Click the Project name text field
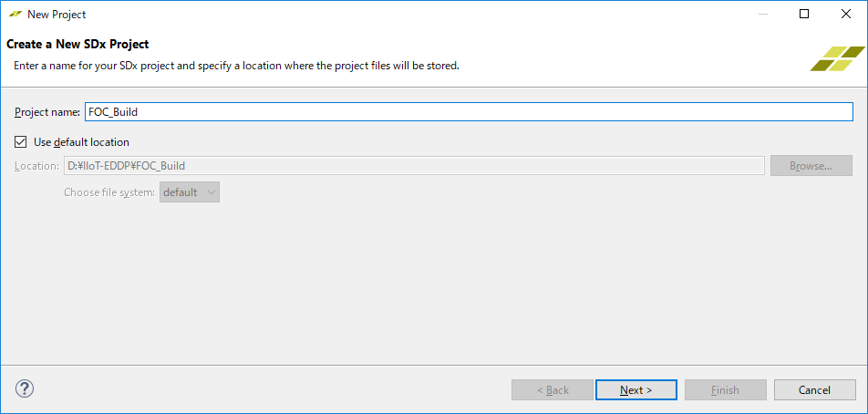Viewport: 868px width, 414px height. [468, 111]
